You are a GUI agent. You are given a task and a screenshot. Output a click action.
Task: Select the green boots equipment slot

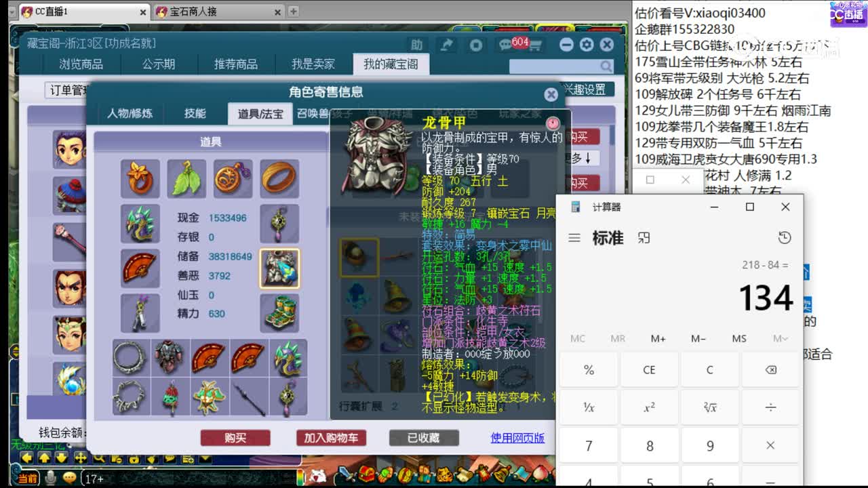[x=279, y=313]
